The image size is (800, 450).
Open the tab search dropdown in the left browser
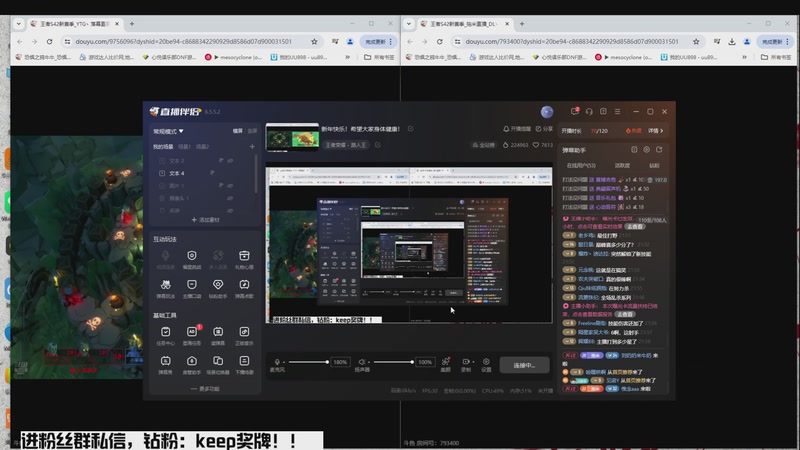pyautogui.click(x=18, y=23)
